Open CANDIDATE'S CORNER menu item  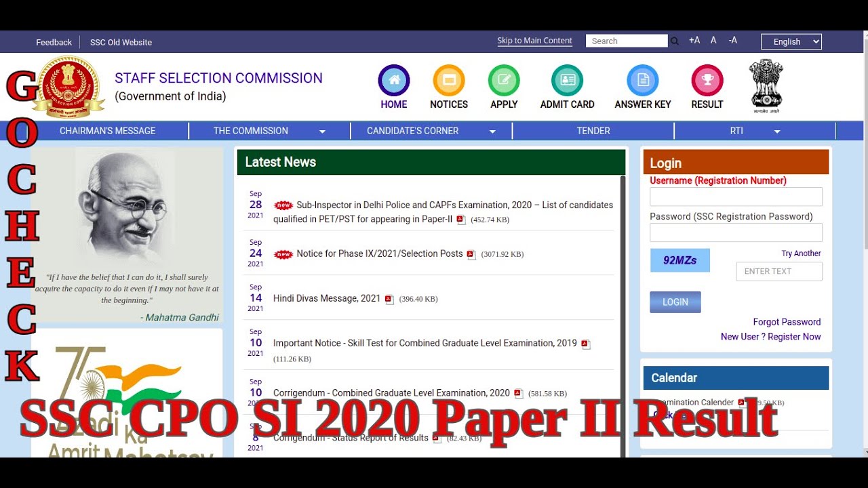[x=413, y=131]
